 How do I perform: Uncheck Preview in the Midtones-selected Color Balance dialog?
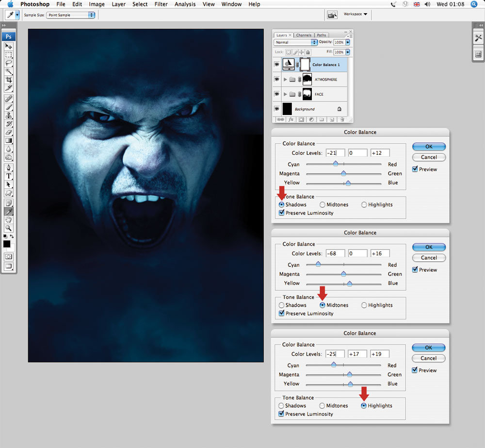tap(424, 270)
